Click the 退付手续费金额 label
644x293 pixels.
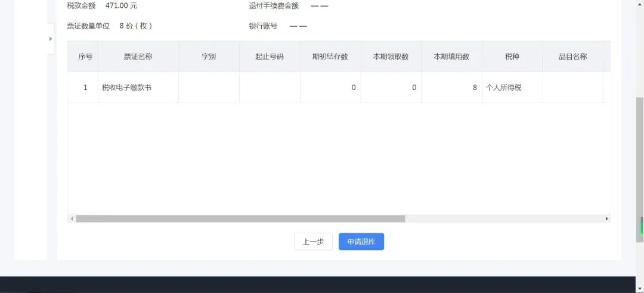point(274,6)
